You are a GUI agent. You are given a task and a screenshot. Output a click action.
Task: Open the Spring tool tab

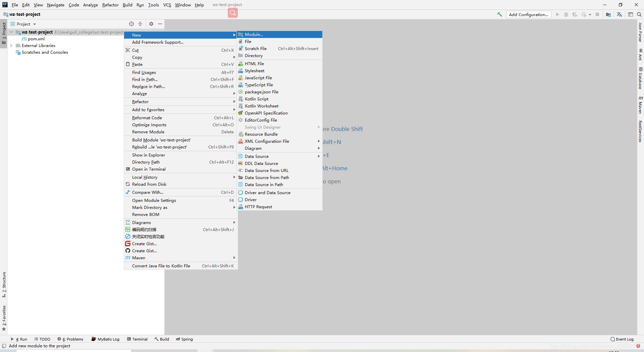pos(184,339)
